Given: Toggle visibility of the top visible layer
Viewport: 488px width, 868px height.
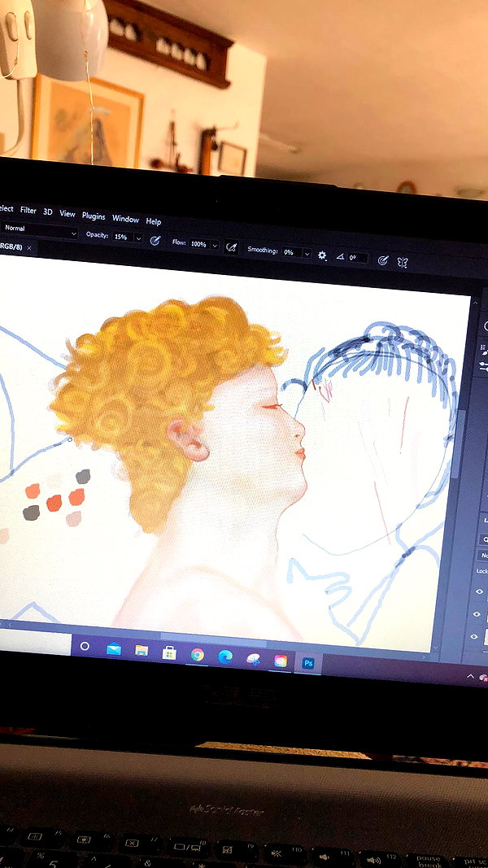Looking at the screenshot, I should pos(480,591).
